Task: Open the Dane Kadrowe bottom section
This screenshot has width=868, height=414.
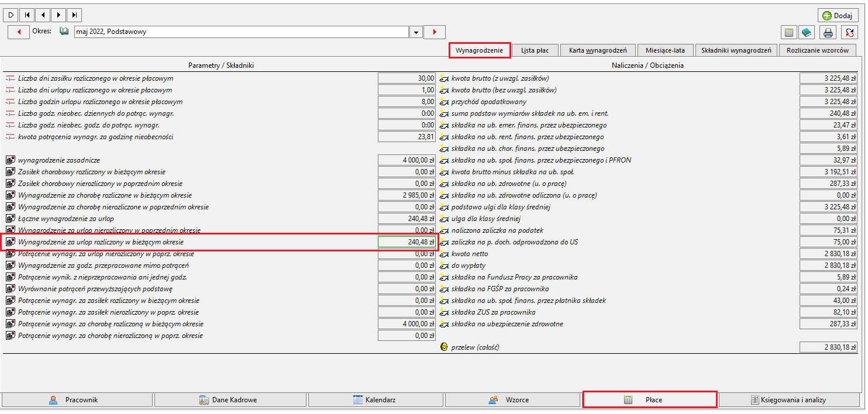Action: (230, 400)
